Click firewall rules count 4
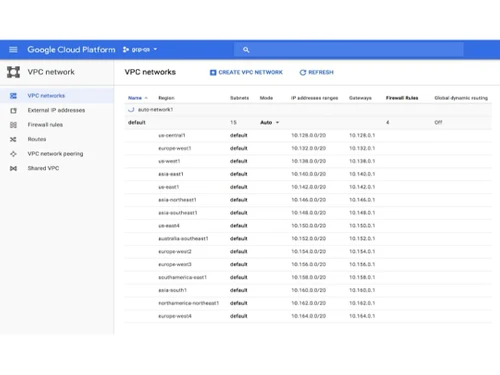Image resolution: width=500 pixels, height=375 pixels. click(387, 123)
